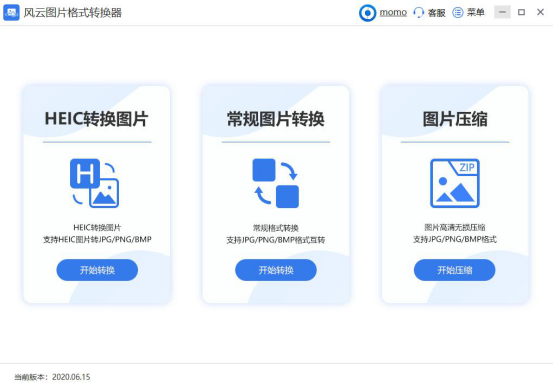Click the 菜单 list icon
Screen dimensions: 553x389
click(x=458, y=13)
